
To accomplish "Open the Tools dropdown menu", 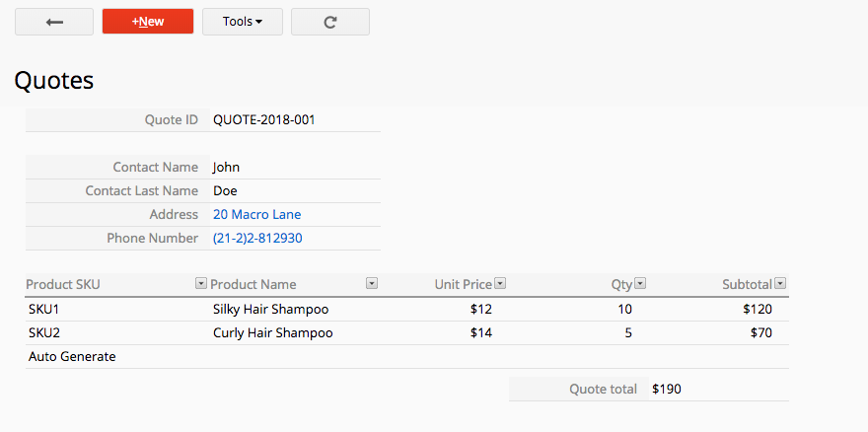I will [243, 22].
